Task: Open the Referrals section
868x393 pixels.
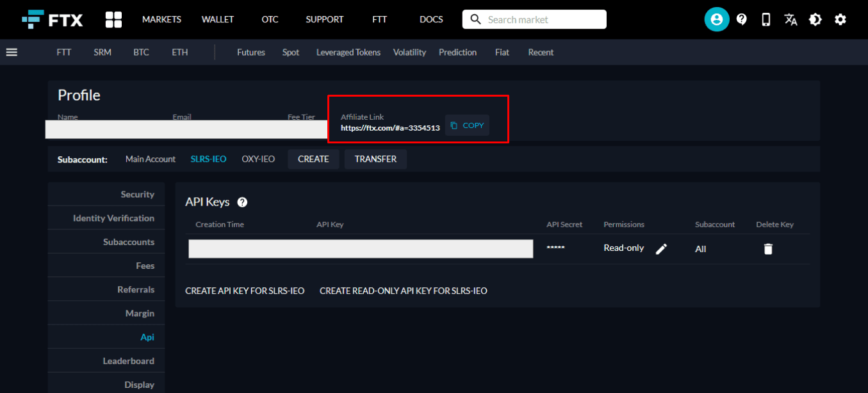Action: pyautogui.click(x=106, y=289)
